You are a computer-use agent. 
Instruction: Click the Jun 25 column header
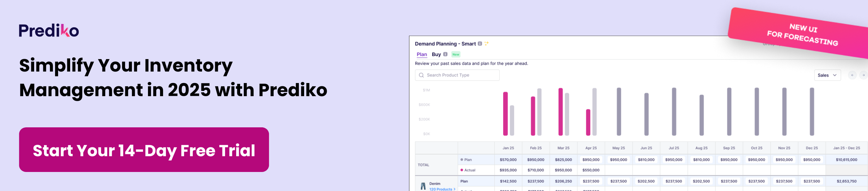point(646,148)
